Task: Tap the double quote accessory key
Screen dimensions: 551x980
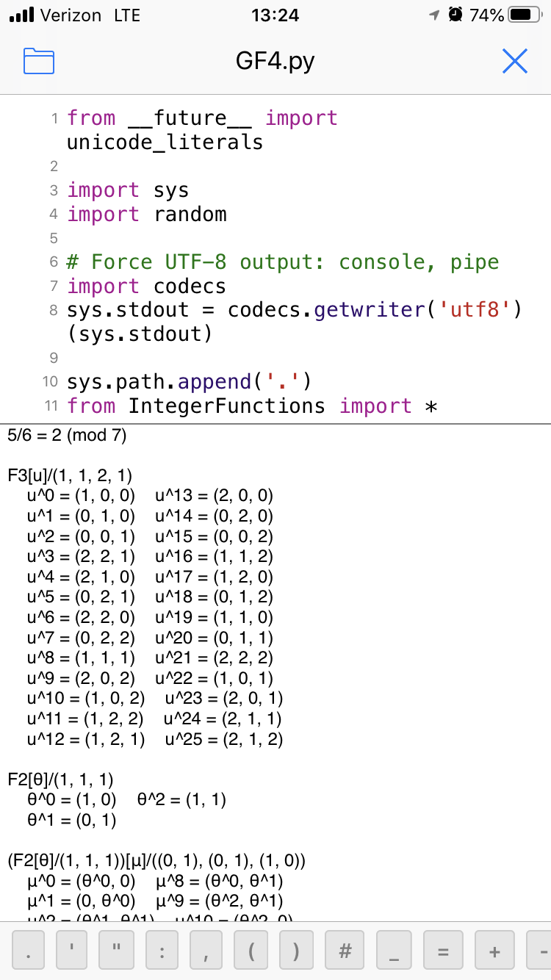Action: 117,949
